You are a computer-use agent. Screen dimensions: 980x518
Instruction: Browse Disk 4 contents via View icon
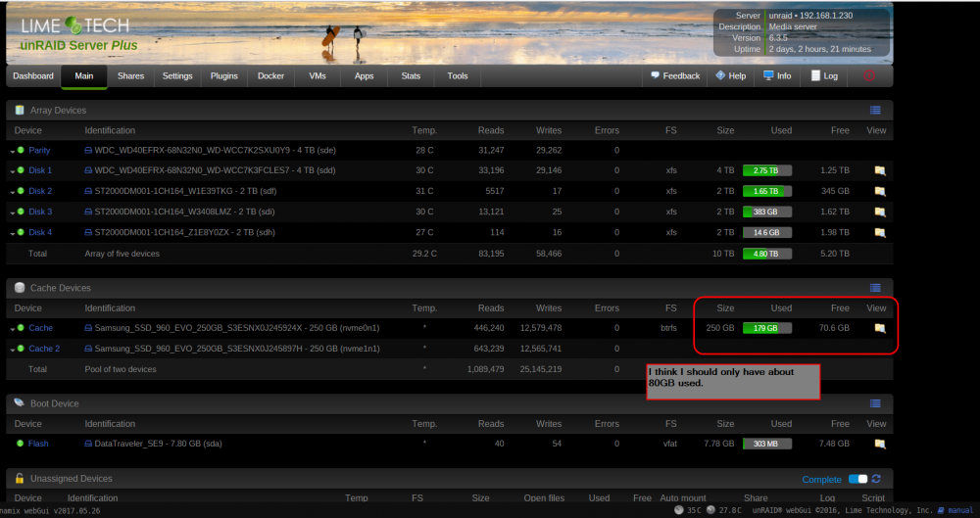point(879,232)
